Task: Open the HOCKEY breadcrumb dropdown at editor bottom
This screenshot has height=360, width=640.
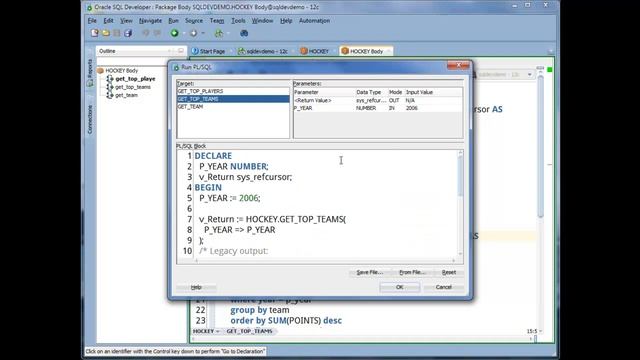Action: (x=218, y=331)
